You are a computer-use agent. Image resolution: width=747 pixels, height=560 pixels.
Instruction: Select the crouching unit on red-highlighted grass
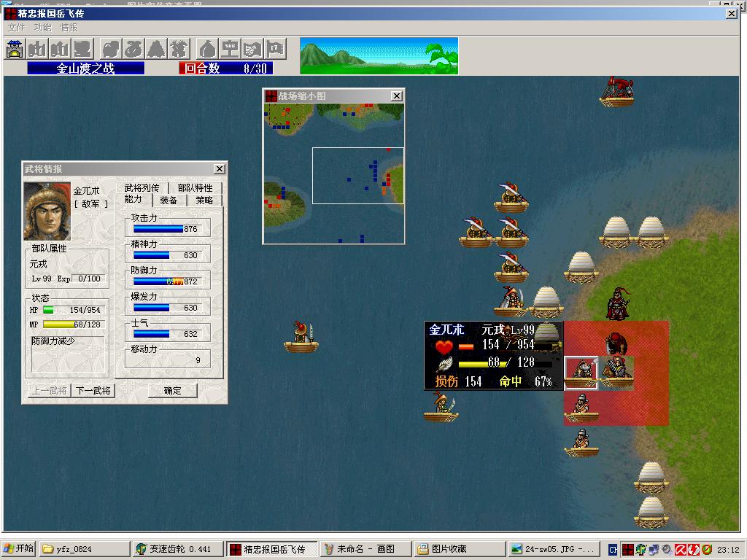pyautogui.click(x=616, y=343)
